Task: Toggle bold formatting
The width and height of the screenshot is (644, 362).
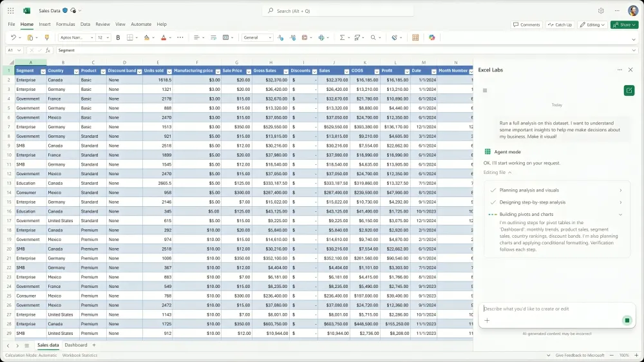Action: coord(118,38)
